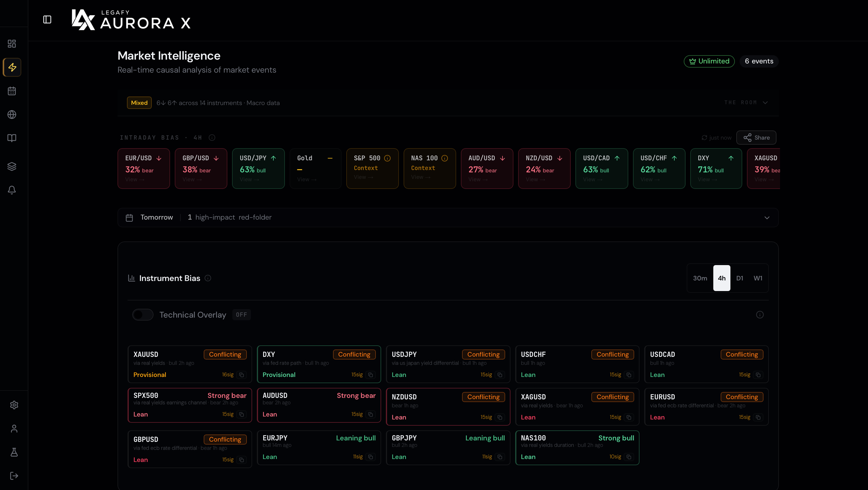The height and width of the screenshot is (490, 868).
Task: Copy the XAGUSD instrument card
Action: coord(629,418)
